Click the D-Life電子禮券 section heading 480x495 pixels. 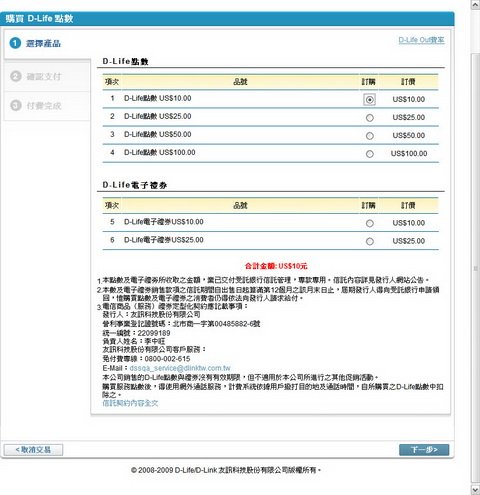(135, 185)
